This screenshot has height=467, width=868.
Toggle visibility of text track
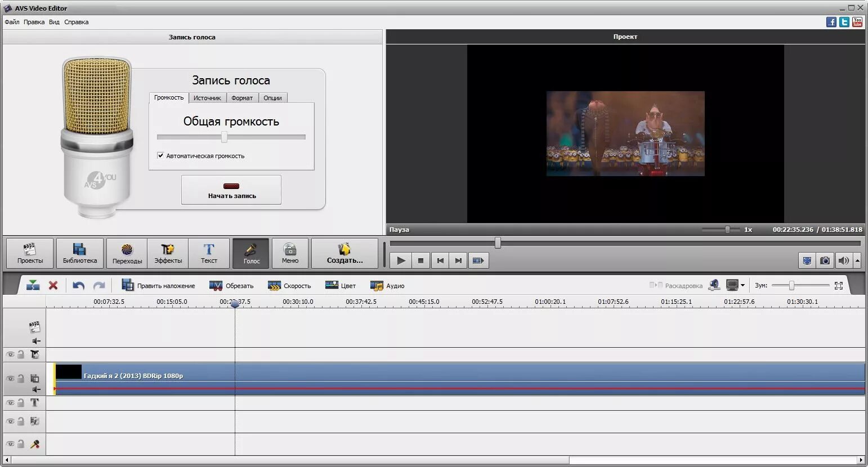(x=10, y=403)
